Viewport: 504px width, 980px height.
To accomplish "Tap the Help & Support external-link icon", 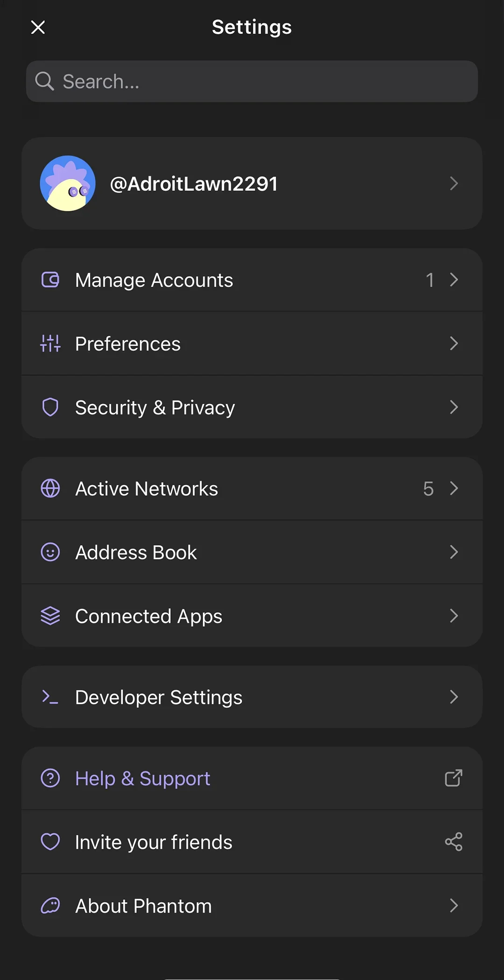I will coord(453,778).
